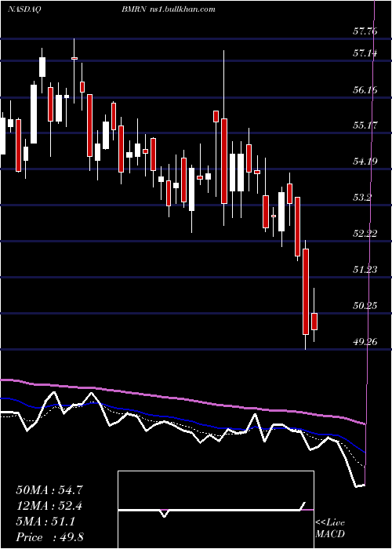Click the 57.14 price level label

coord(365,53)
